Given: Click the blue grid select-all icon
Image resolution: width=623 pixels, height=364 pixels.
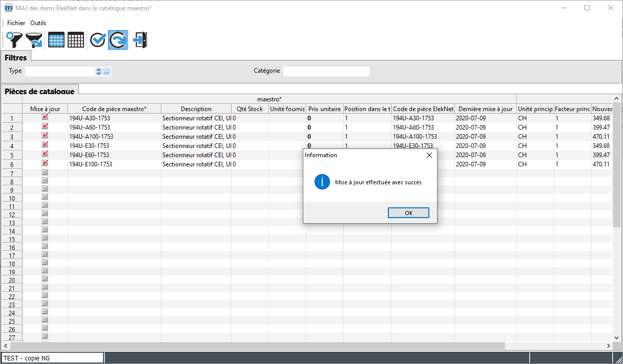Looking at the screenshot, I should 56,39.
